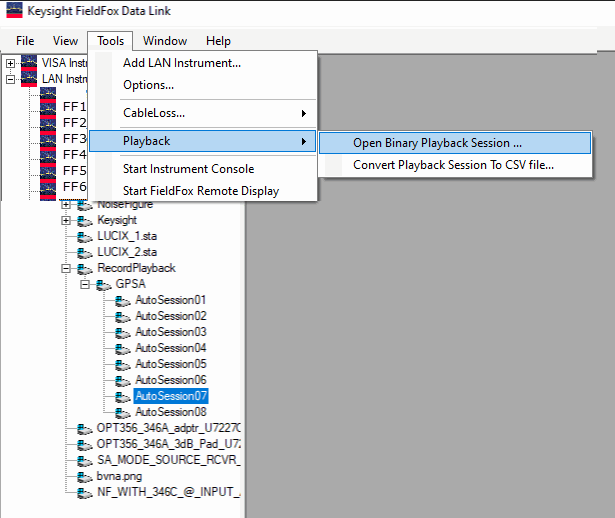
Task: Expand the VISA Instruments tree node
Action: point(11,63)
